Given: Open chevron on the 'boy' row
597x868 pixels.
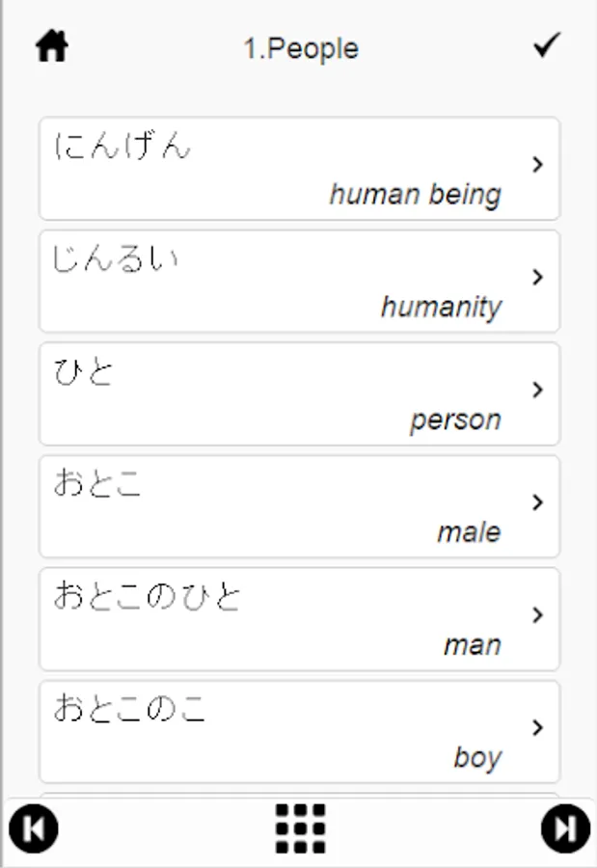Looking at the screenshot, I should click(537, 727).
